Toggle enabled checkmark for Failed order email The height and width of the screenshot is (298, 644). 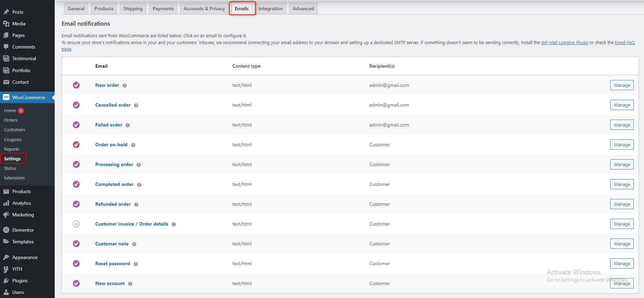(76, 125)
